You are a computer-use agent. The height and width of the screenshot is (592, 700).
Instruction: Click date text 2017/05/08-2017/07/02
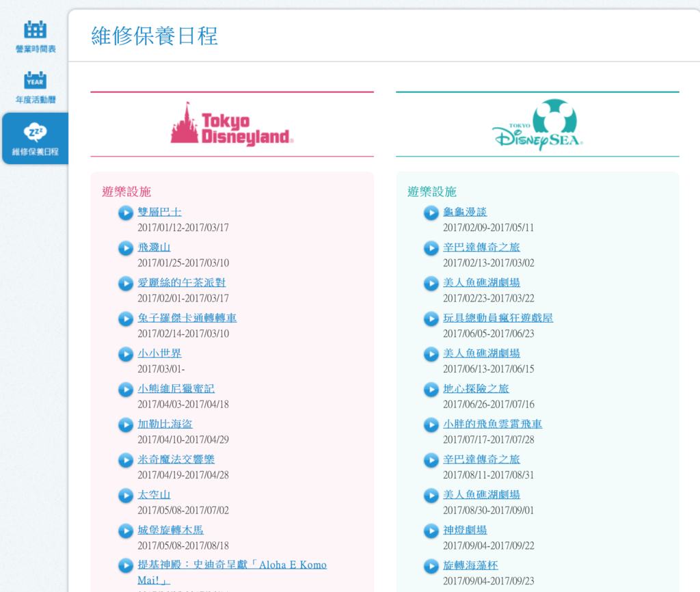pos(183,510)
